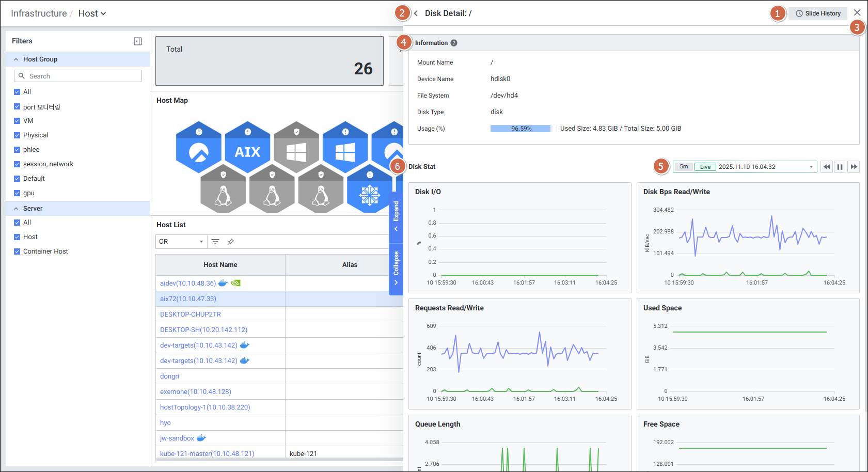Click the pin icon in Host List
Image resolution: width=868 pixels, height=472 pixels.
tap(231, 242)
